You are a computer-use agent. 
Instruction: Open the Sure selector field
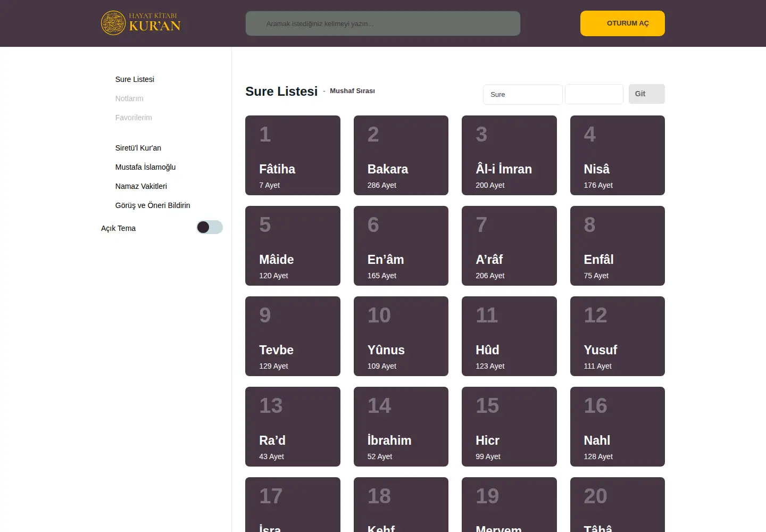(522, 94)
